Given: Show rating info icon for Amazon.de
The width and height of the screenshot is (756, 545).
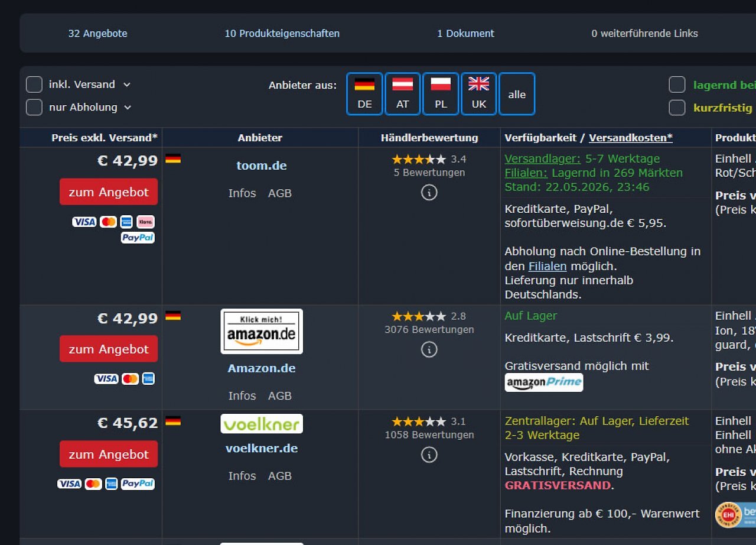Looking at the screenshot, I should pos(429,349).
